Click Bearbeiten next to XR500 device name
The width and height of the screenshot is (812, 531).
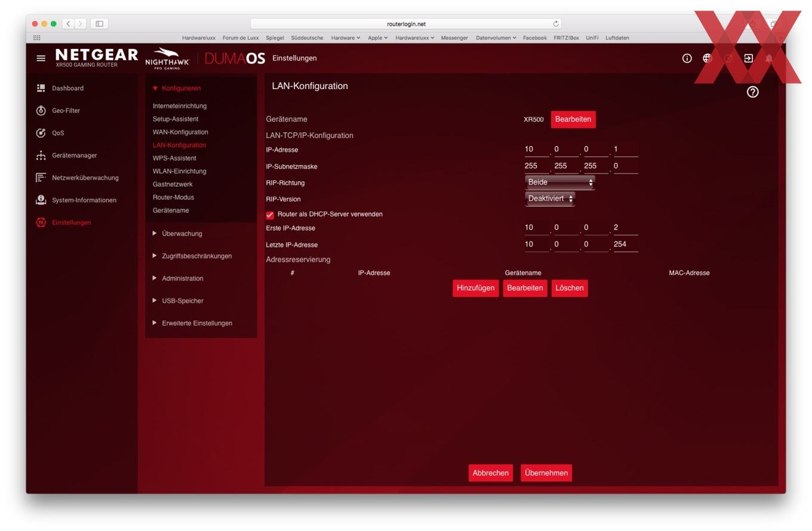[573, 119]
